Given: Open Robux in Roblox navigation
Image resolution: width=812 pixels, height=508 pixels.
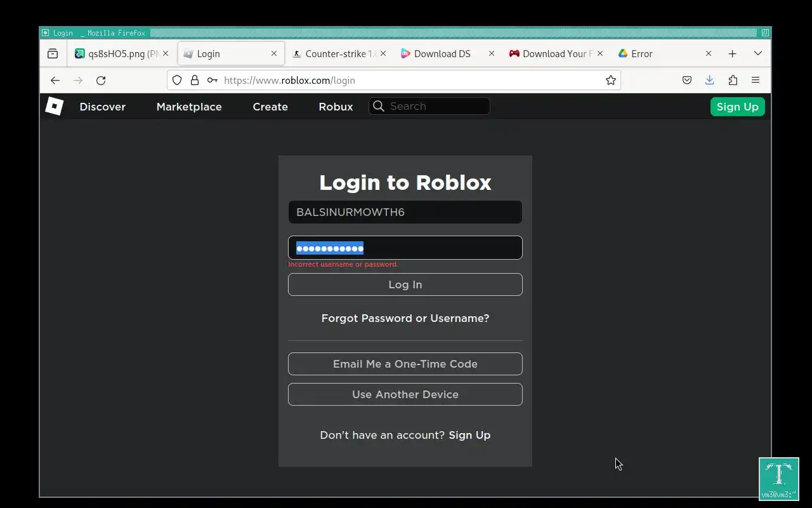Looking at the screenshot, I should 336,107.
